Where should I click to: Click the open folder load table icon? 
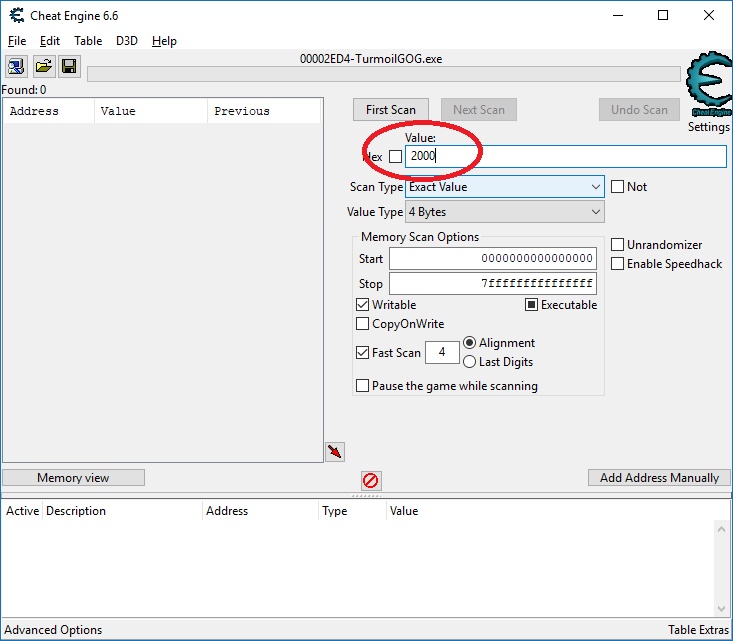pos(43,66)
